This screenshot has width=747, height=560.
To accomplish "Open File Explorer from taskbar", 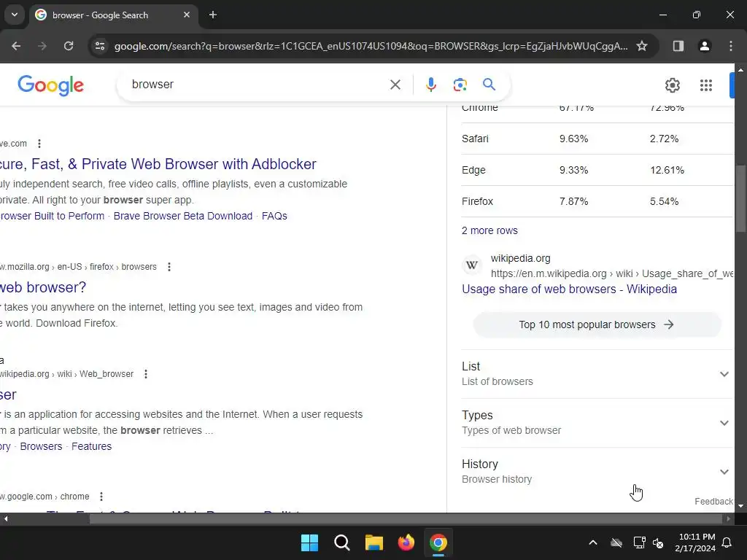I will pyautogui.click(x=374, y=542).
